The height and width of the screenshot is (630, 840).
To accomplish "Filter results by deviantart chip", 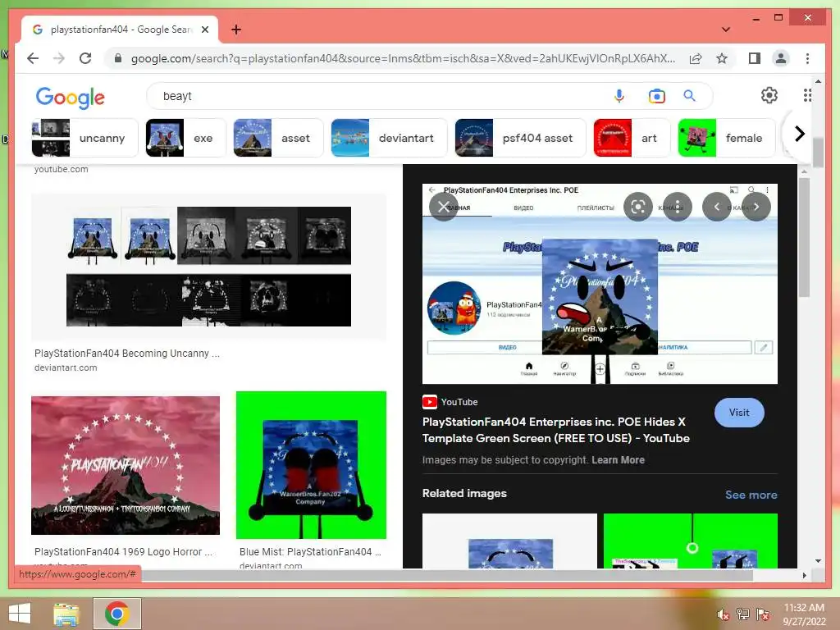I will 389,138.
